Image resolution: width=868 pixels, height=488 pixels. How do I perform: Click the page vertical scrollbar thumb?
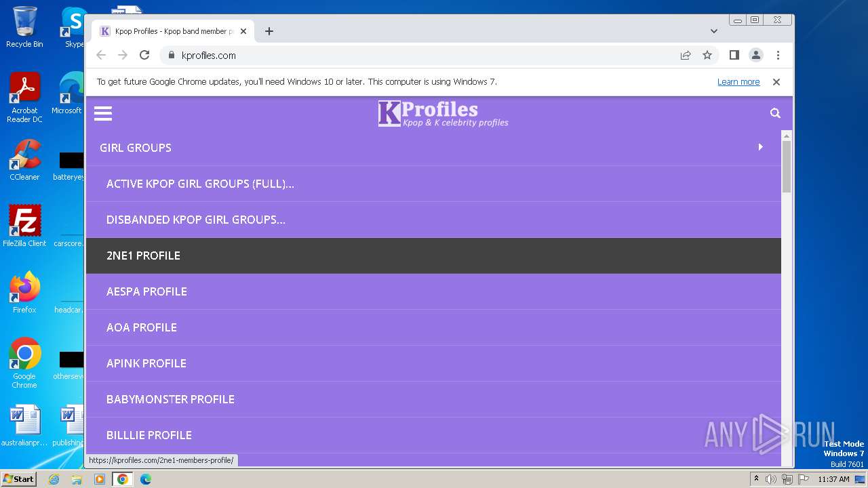click(x=787, y=167)
